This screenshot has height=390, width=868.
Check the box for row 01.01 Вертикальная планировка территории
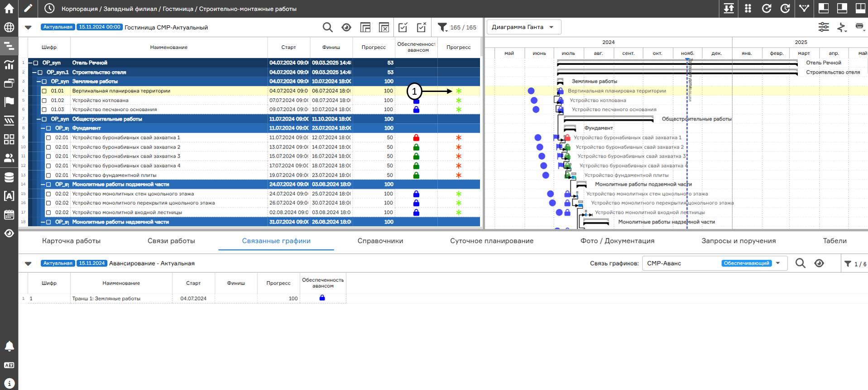44,91
